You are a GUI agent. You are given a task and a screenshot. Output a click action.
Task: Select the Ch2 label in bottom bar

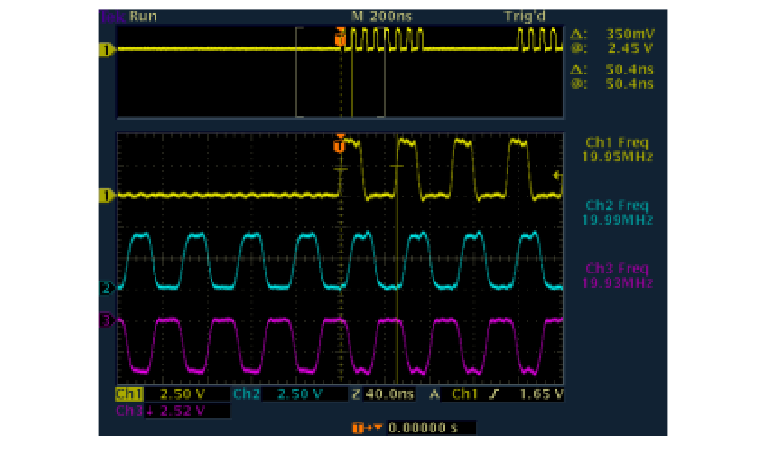click(x=245, y=395)
